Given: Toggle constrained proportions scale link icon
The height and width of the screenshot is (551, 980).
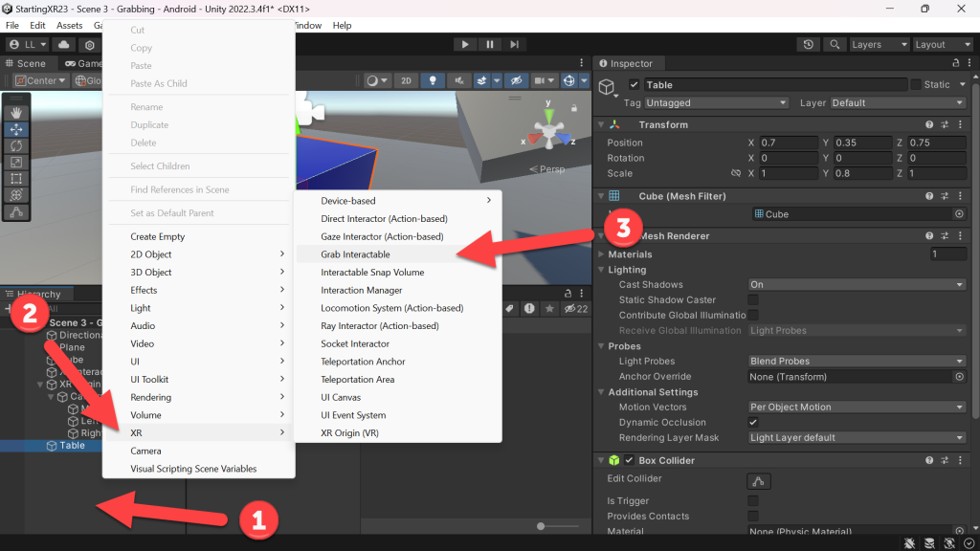Looking at the screenshot, I should coord(736,173).
